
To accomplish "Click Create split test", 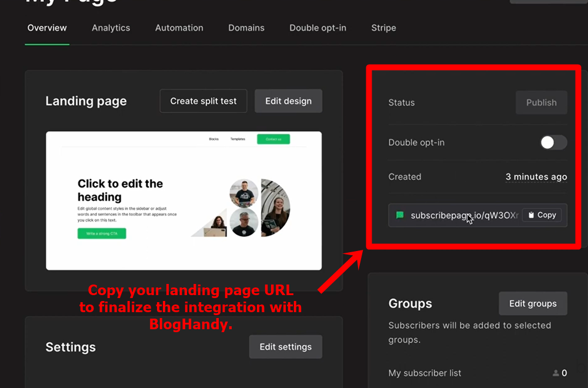I will coord(203,101).
